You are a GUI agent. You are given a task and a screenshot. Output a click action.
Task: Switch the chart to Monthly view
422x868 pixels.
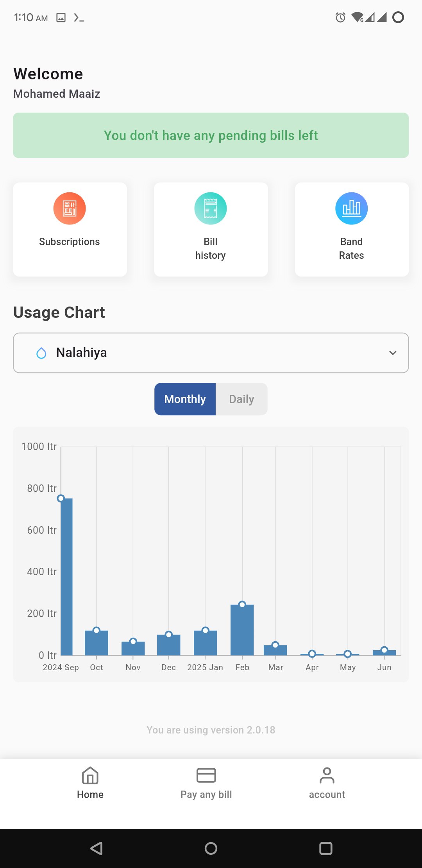coord(185,399)
